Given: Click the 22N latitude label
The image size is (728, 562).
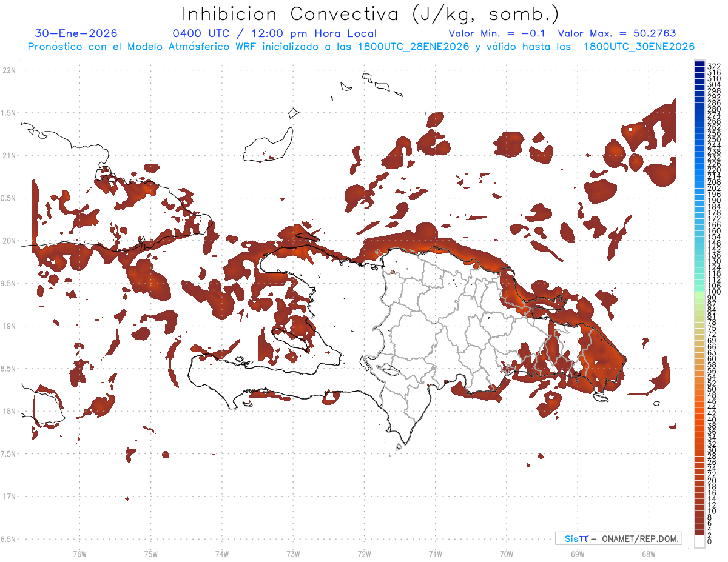Looking at the screenshot, I should coord(9,70).
